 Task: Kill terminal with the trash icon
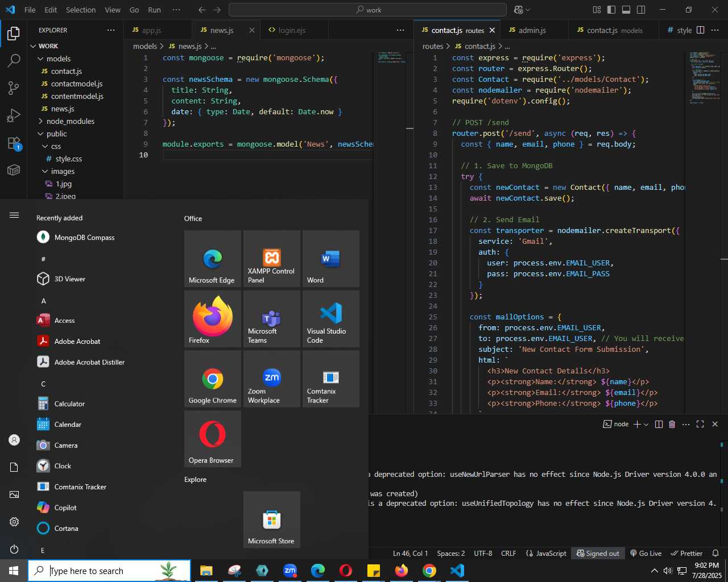click(672, 424)
